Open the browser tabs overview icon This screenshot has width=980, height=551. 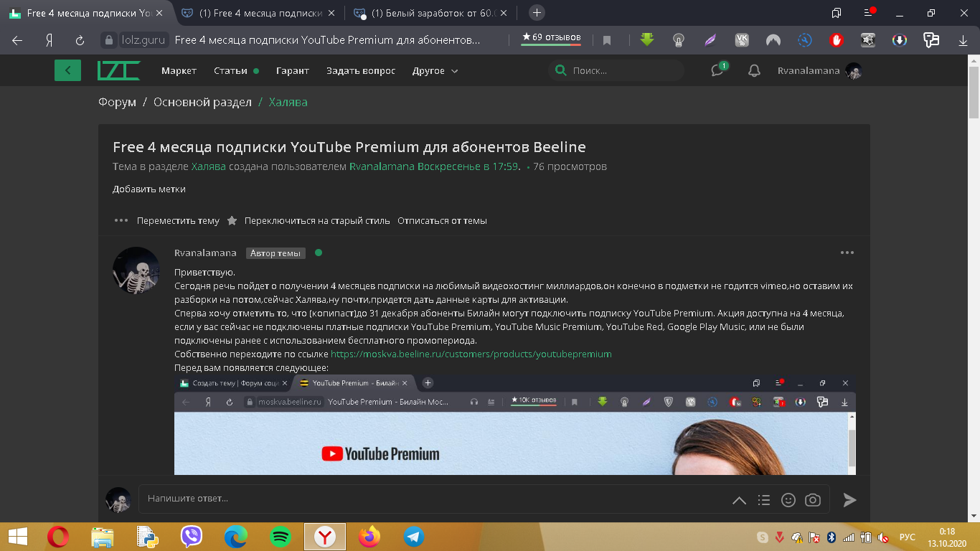pos(837,13)
